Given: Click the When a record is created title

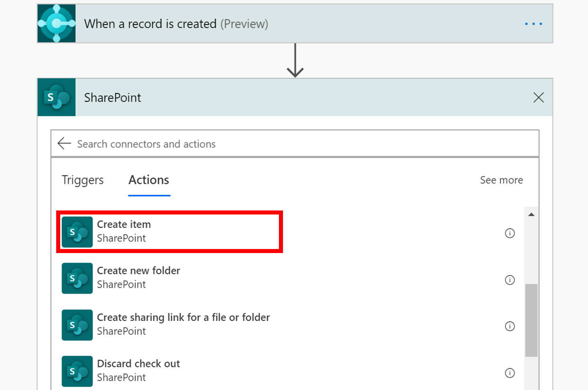Looking at the screenshot, I should pos(176,24).
